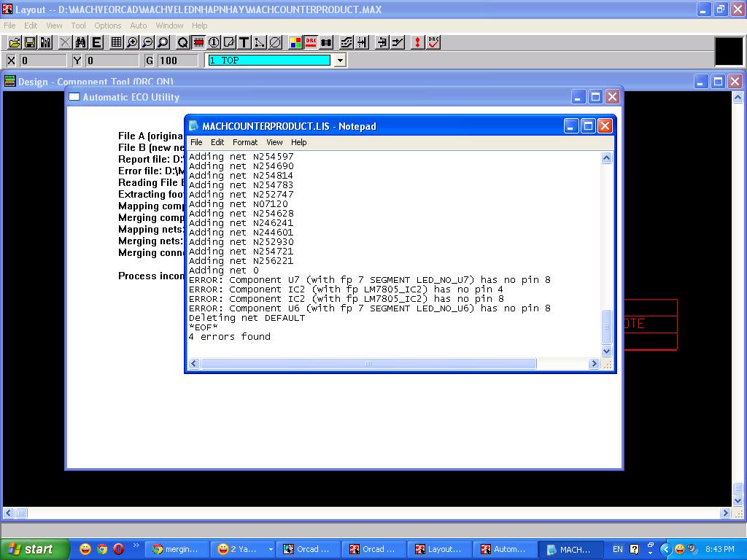Launch Opera from quick launch
This screenshot has width=747, height=560.
click(x=119, y=549)
